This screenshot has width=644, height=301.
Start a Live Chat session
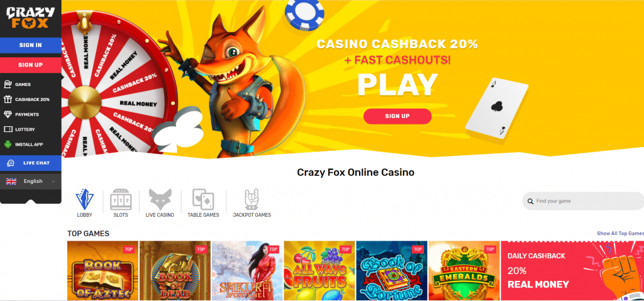[31, 163]
